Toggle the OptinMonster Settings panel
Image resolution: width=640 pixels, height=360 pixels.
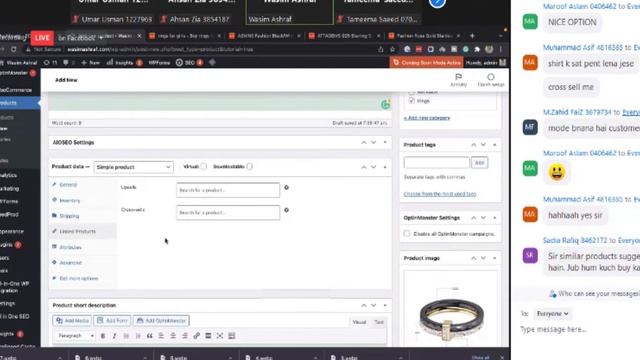[x=495, y=218]
